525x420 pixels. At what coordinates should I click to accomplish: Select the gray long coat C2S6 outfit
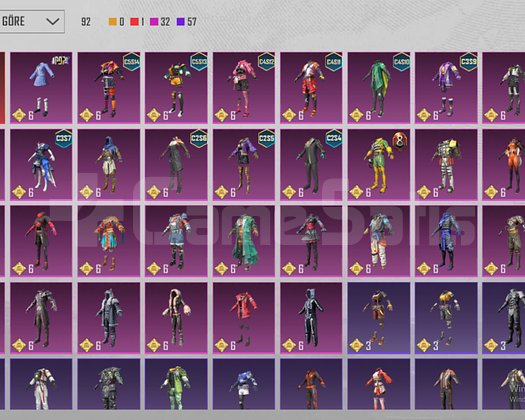coord(176,165)
